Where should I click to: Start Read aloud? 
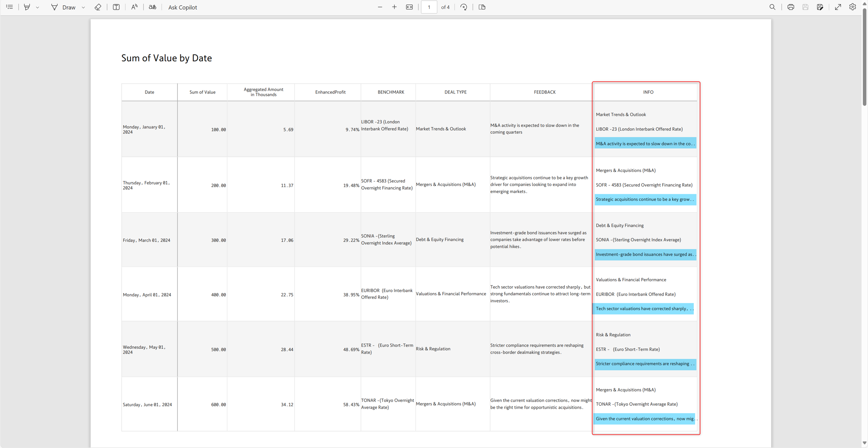pos(134,7)
